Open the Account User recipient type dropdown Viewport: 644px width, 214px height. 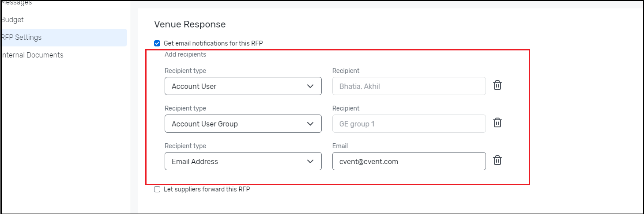click(x=243, y=86)
